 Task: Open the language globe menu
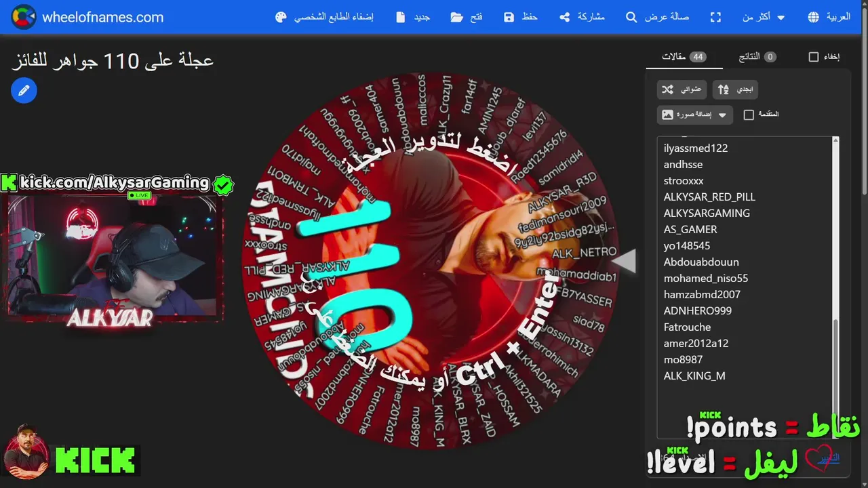coord(814,17)
